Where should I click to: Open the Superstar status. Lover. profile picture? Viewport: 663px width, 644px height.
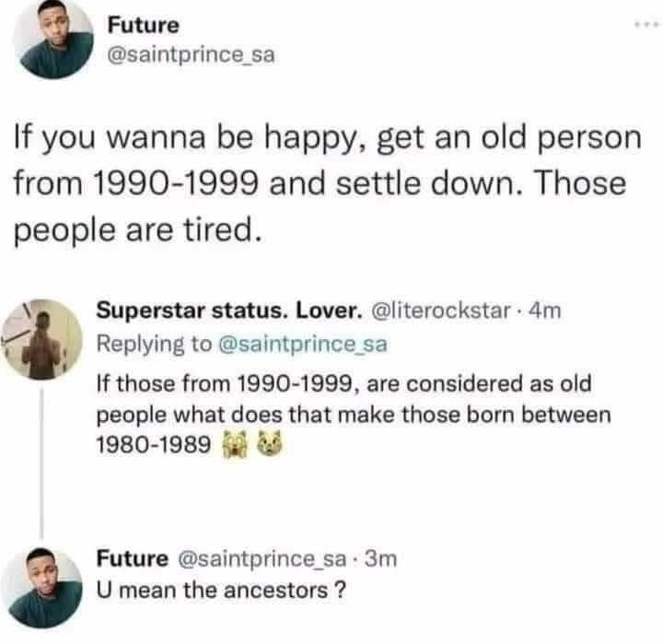coord(42,340)
